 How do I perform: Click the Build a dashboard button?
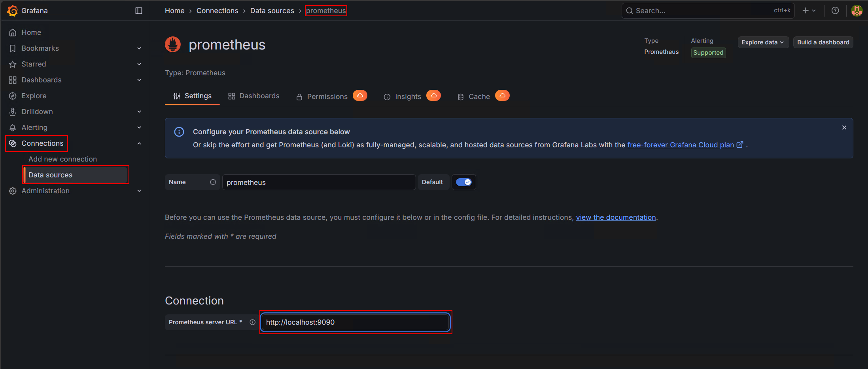click(823, 42)
